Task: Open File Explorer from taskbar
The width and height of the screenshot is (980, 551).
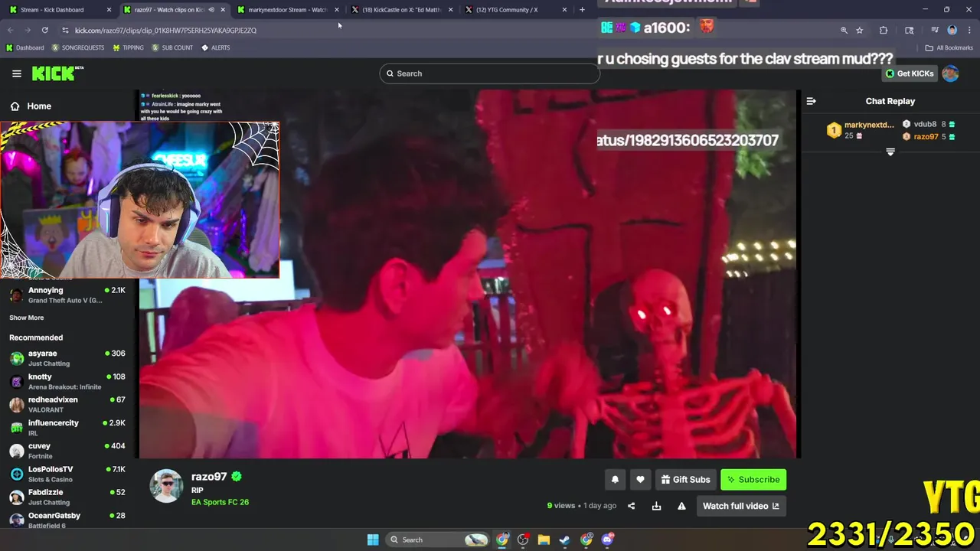Action: coord(544,540)
